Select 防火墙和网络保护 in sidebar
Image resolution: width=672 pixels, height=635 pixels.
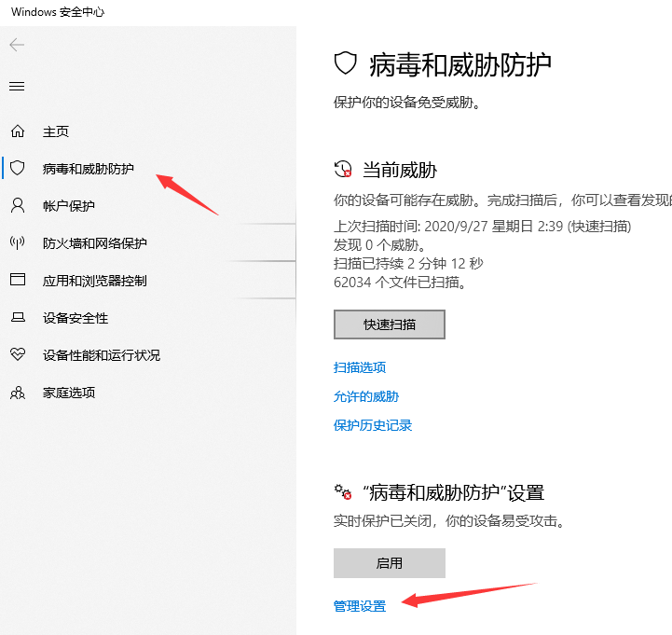point(94,243)
